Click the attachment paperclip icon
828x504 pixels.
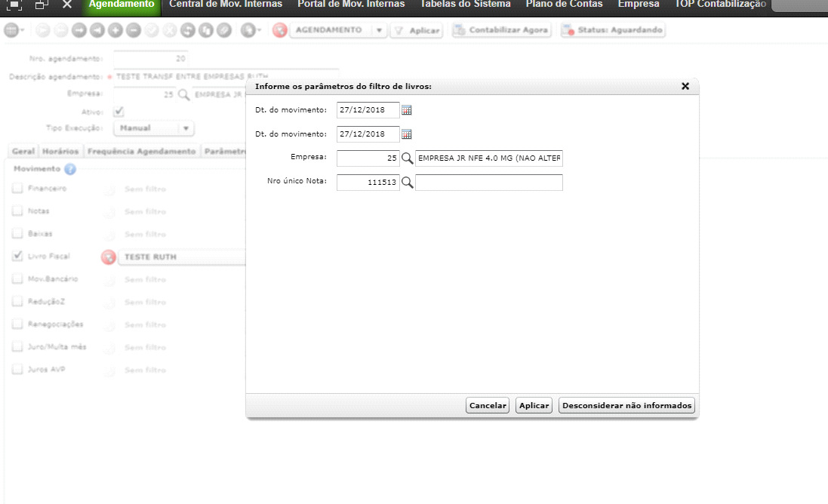[x=224, y=31]
